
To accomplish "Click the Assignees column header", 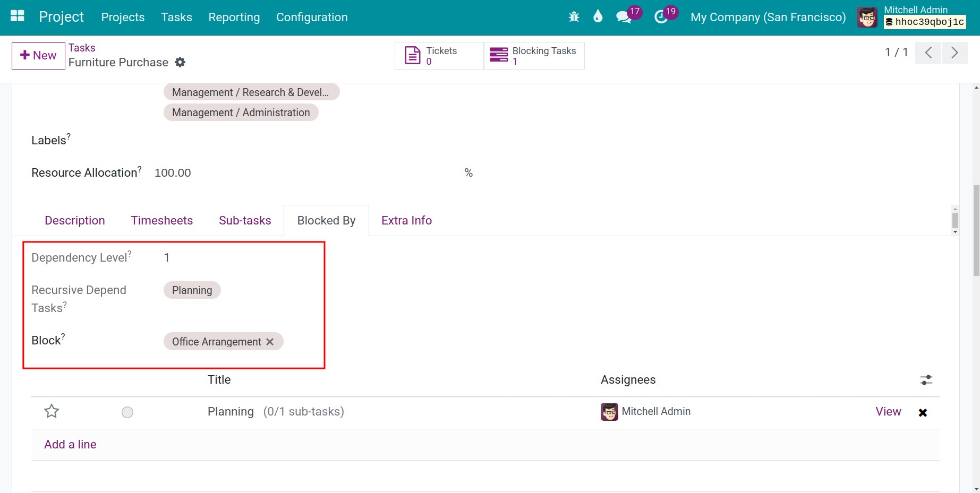I will pyautogui.click(x=628, y=380).
